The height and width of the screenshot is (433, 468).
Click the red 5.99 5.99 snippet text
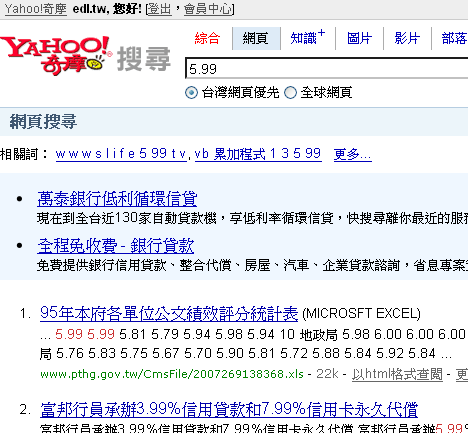coord(85,334)
